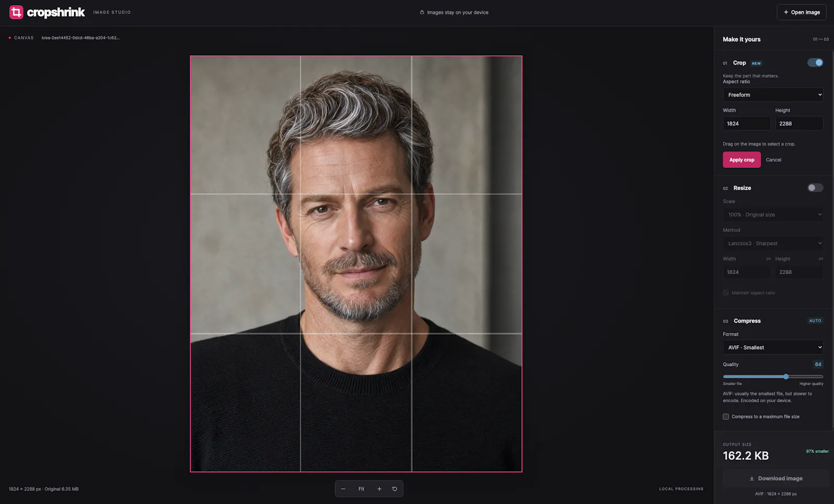Open the Method 'Lanczos3 · Sharpest' dropdown

click(x=773, y=243)
